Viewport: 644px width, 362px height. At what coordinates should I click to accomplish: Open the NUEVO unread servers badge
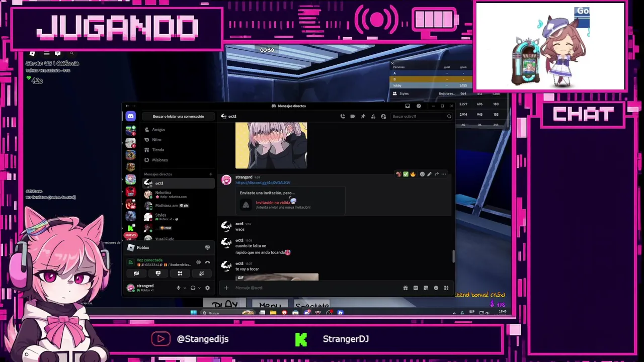click(x=130, y=235)
